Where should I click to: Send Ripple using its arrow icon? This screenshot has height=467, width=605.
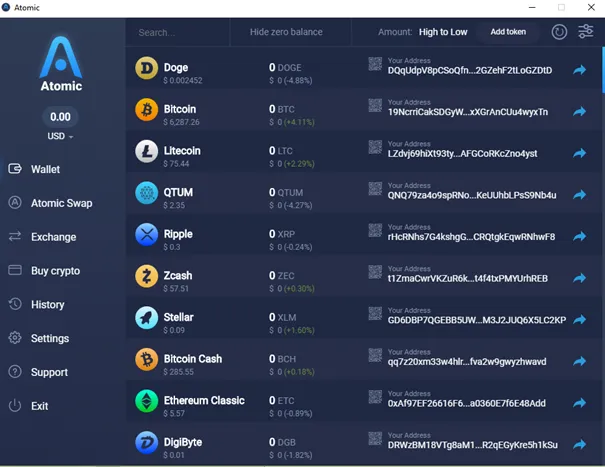coord(580,236)
